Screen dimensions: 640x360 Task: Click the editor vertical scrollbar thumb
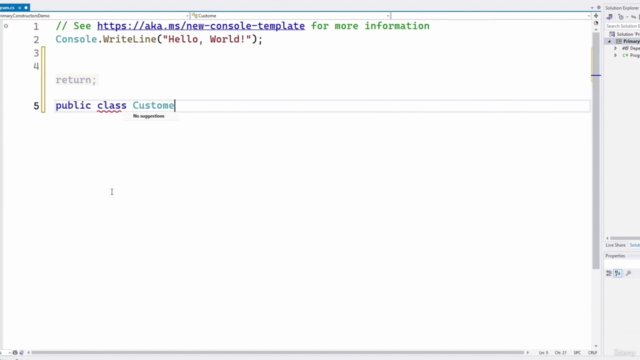(x=596, y=151)
